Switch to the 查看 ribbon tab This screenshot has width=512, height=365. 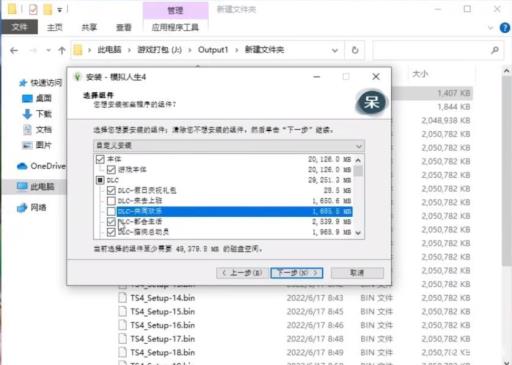coord(124,27)
